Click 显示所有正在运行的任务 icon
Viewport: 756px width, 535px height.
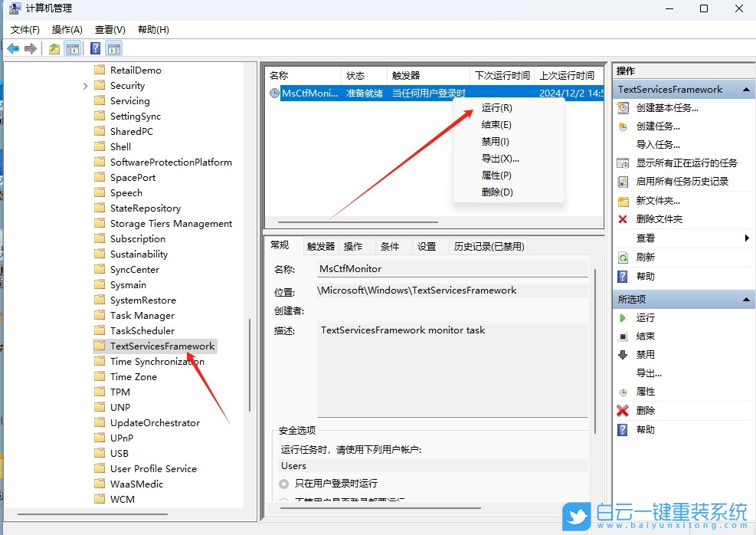click(x=623, y=162)
